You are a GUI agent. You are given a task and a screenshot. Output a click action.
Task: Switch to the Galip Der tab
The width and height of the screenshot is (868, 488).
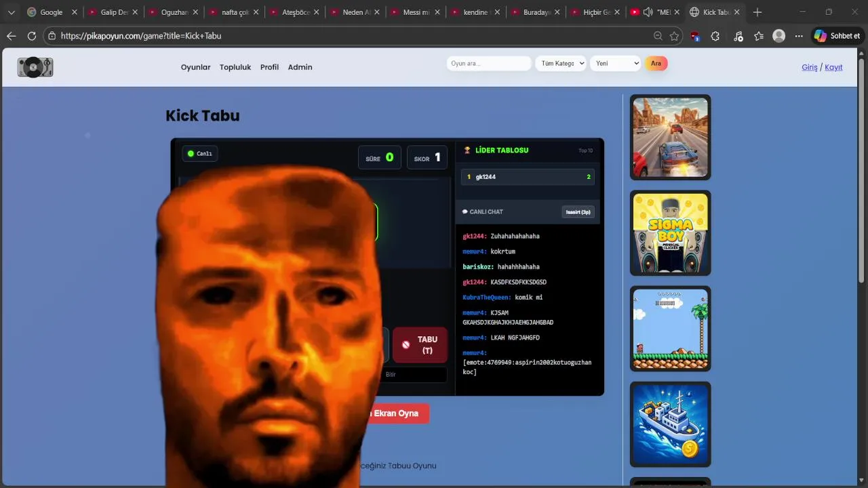click(x=113, y=12)
